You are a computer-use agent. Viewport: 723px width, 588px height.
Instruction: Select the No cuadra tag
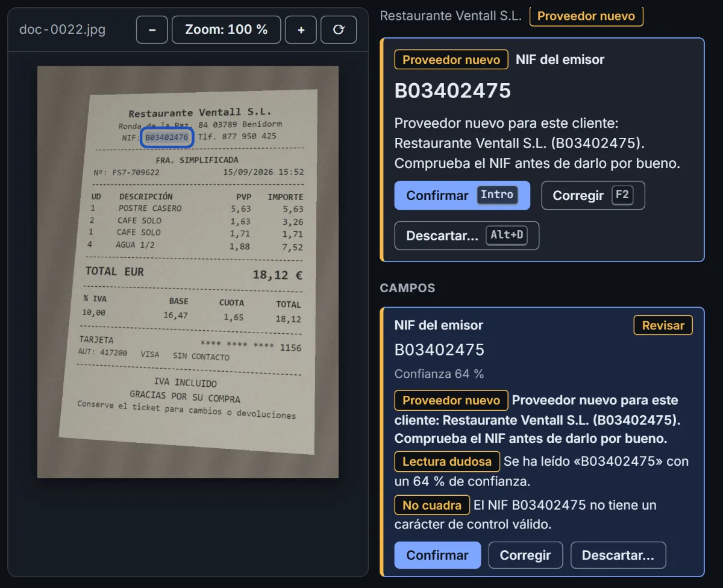[x=431, y=505]
